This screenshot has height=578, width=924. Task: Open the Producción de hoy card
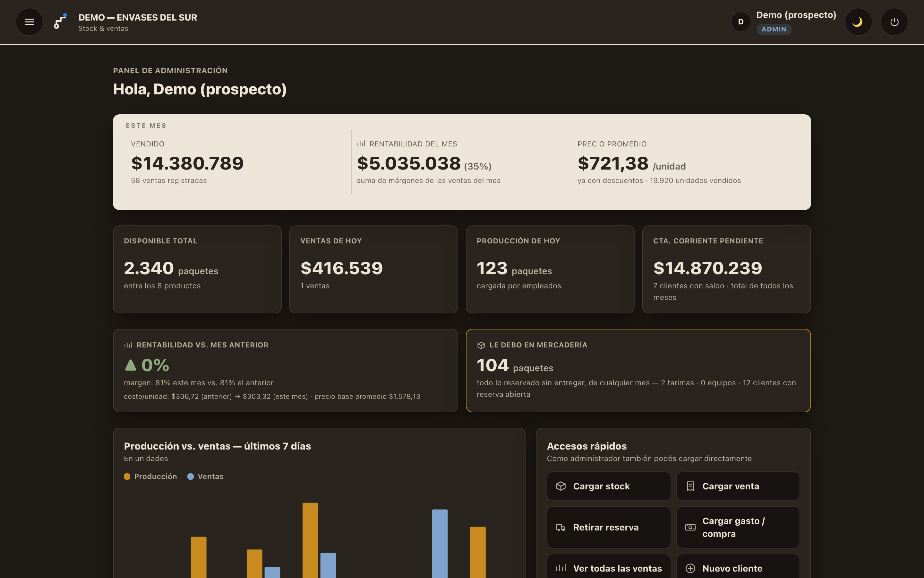[550, 269]
